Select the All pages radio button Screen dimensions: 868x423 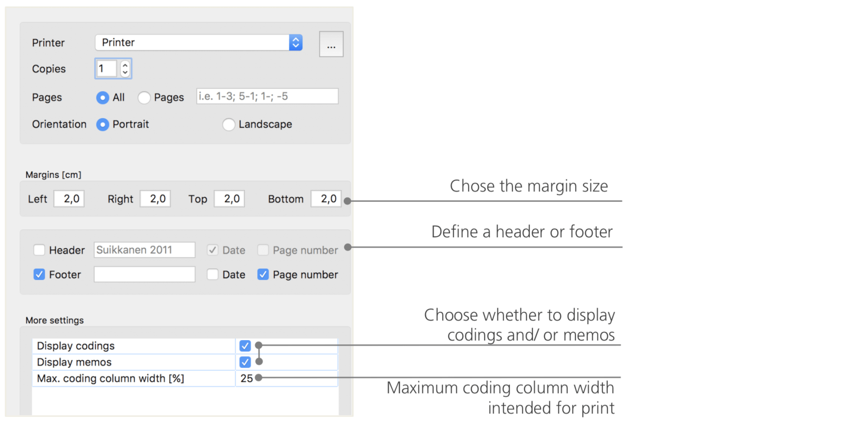click(102, 98)
